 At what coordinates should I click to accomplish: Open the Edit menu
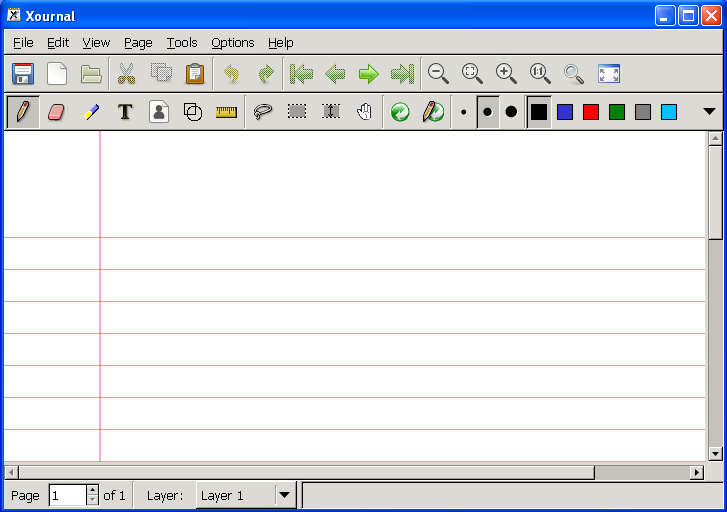58,43
